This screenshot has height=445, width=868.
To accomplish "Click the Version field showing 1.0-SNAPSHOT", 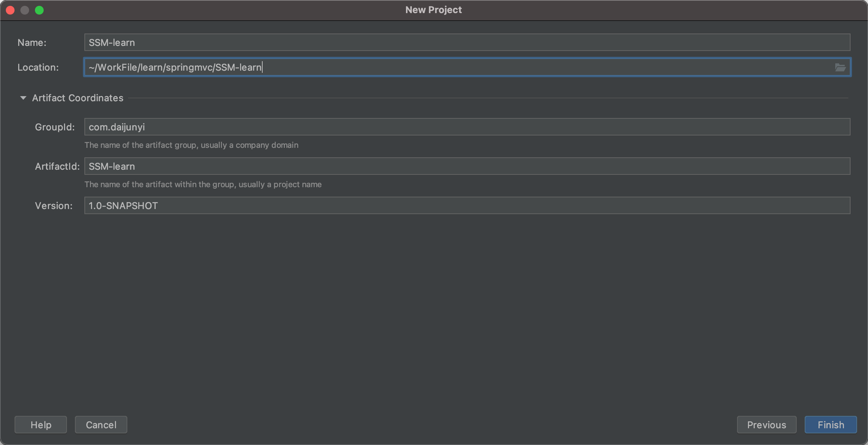I will (x=467, y=206).
